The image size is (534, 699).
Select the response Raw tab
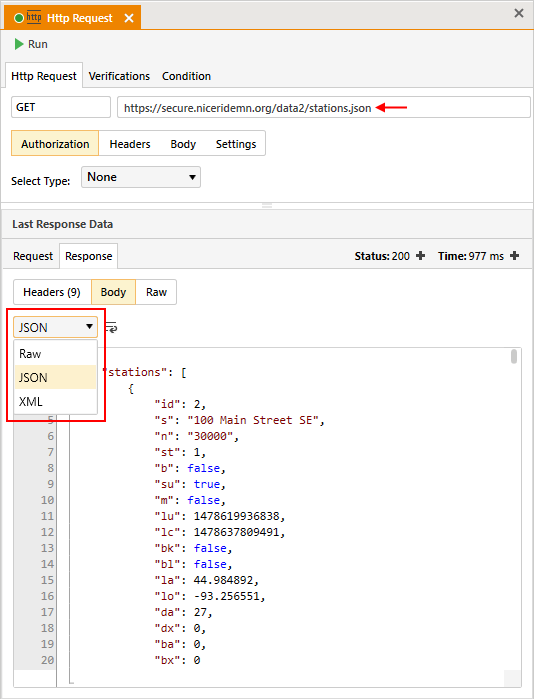(x=156, y=292)
